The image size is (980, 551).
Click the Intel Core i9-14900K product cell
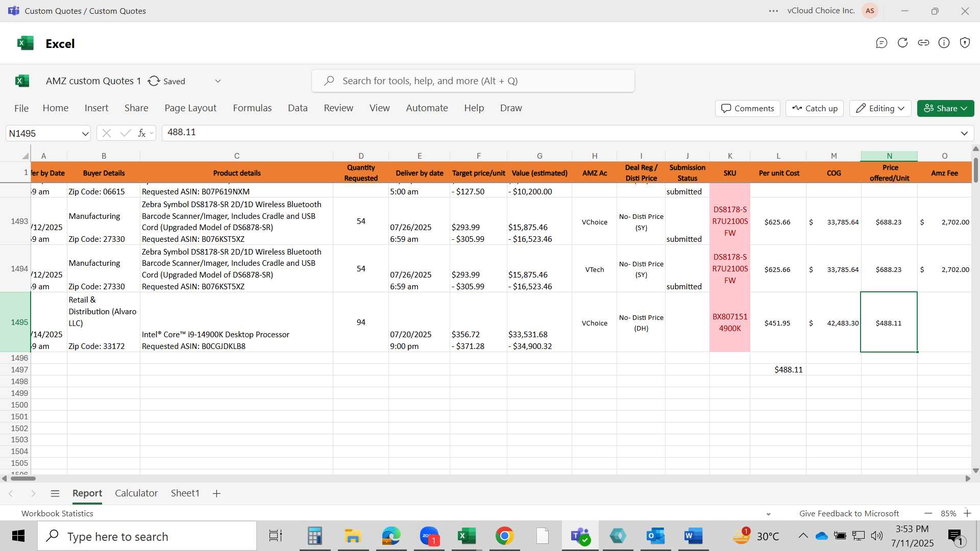[237, 322]
